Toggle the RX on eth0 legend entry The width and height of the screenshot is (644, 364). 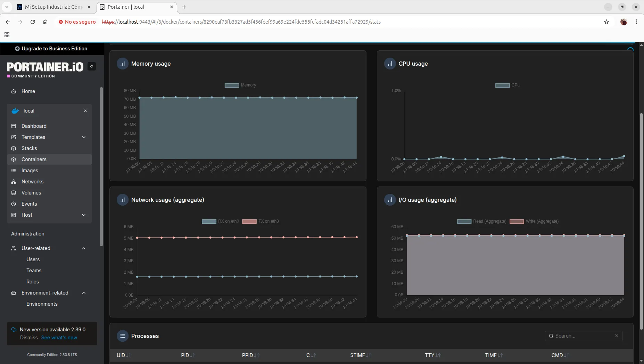click(x=221, y=221)
